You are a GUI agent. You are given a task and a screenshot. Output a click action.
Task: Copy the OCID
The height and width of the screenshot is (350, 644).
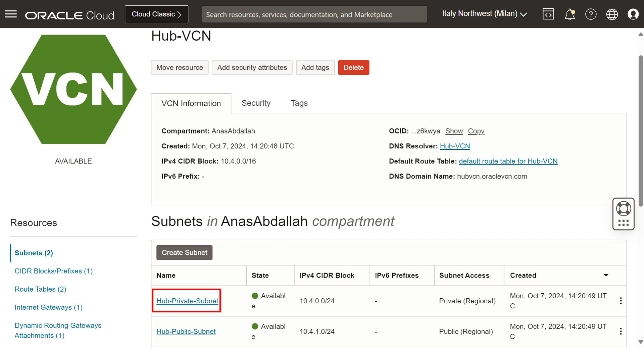[476, 131]
